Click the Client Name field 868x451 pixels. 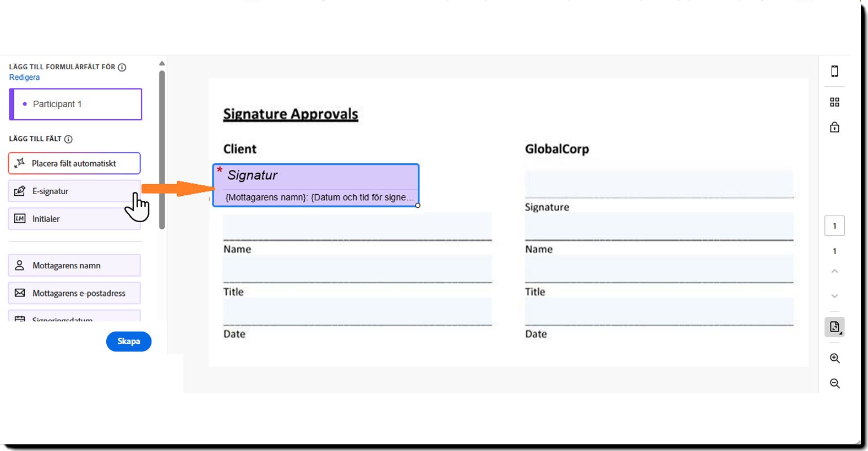coord(357,226)
